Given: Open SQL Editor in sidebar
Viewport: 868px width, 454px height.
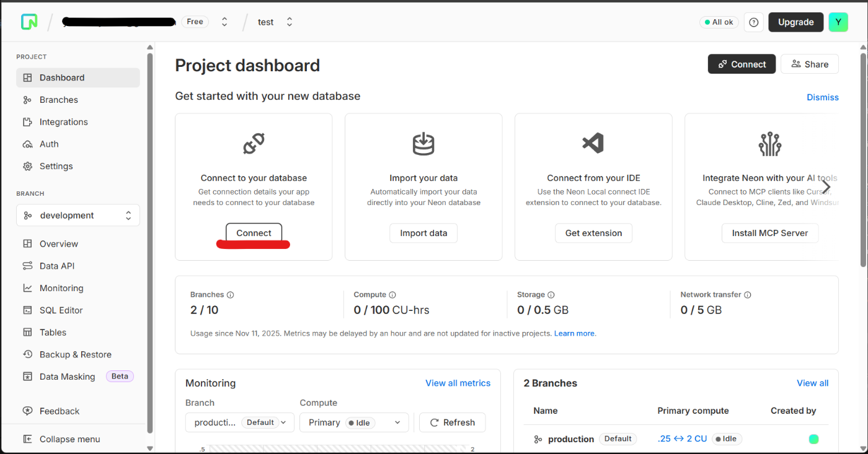Looking at the screenshot, I should coord(61,310).
